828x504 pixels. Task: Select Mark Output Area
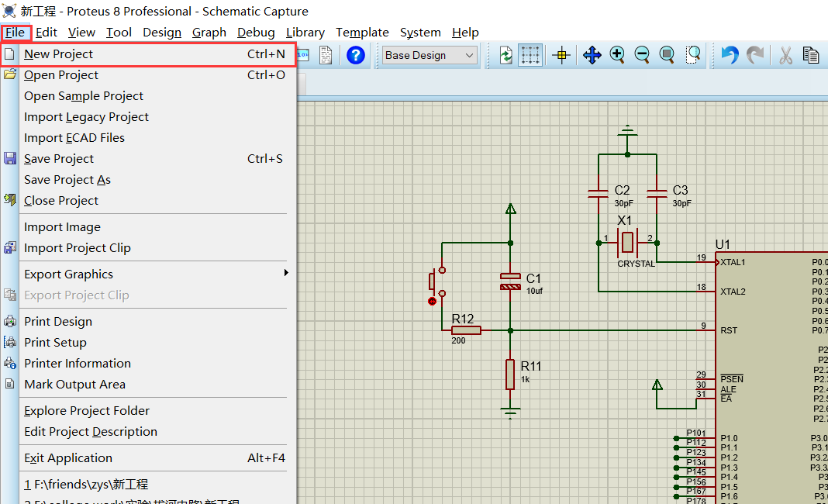(x=148, y=385)
